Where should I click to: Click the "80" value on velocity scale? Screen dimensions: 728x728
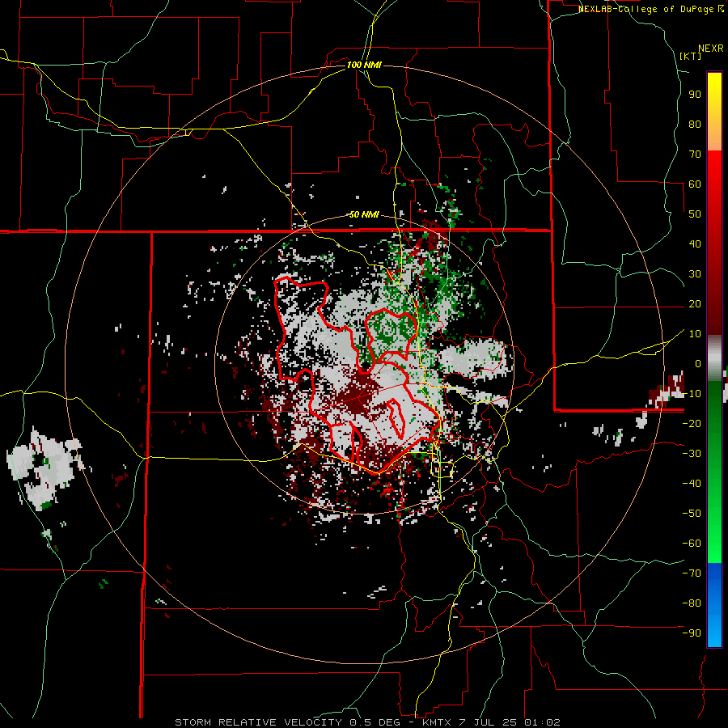695,124
